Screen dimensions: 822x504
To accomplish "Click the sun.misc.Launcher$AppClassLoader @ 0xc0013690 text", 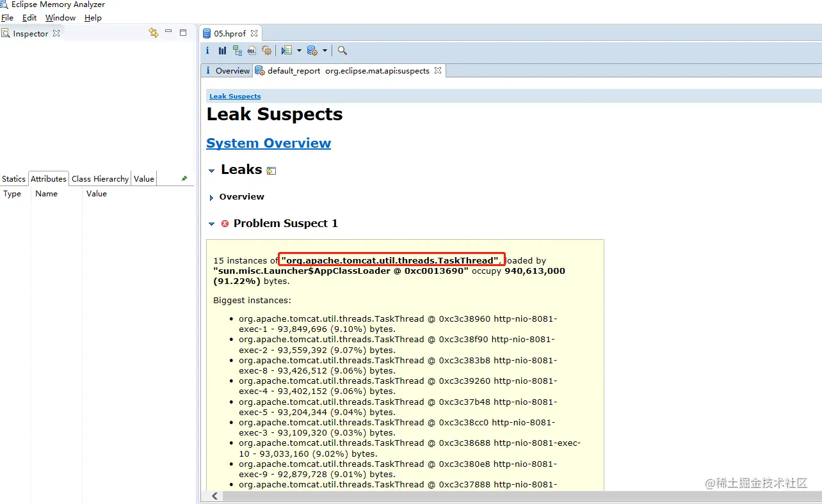I will 341,271.
